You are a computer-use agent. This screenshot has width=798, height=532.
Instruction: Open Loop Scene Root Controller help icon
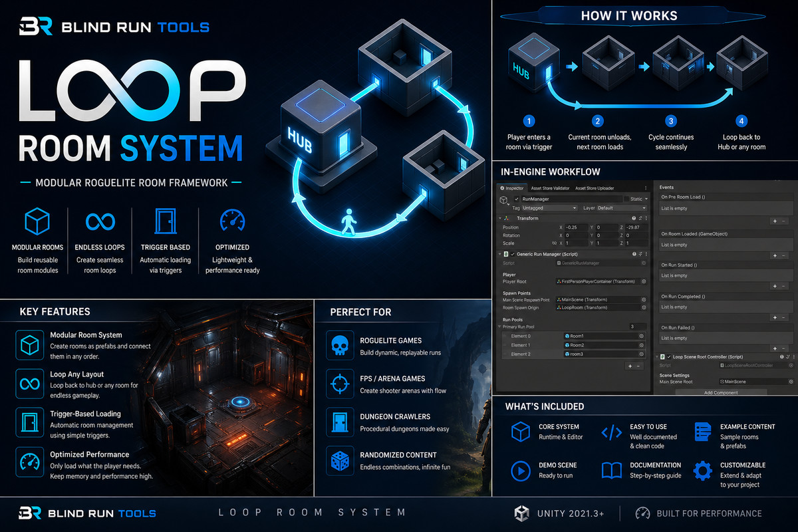click(x=781, y=357)
